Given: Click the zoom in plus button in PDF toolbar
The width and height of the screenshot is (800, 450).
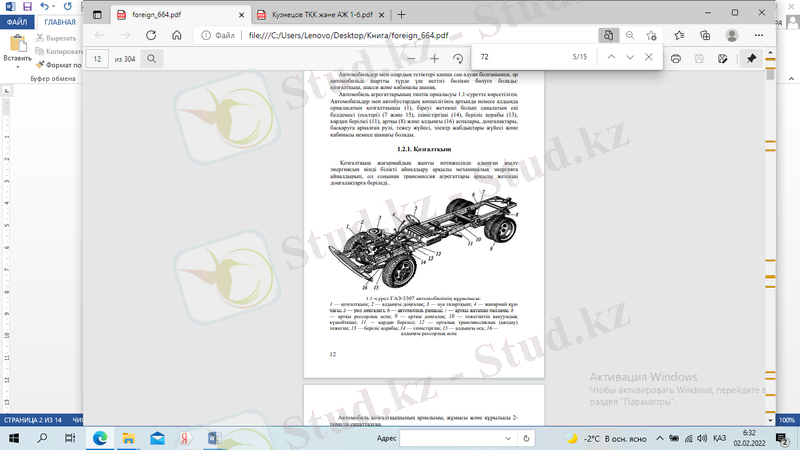Looking at the screenshot, I should pos(435,59).
